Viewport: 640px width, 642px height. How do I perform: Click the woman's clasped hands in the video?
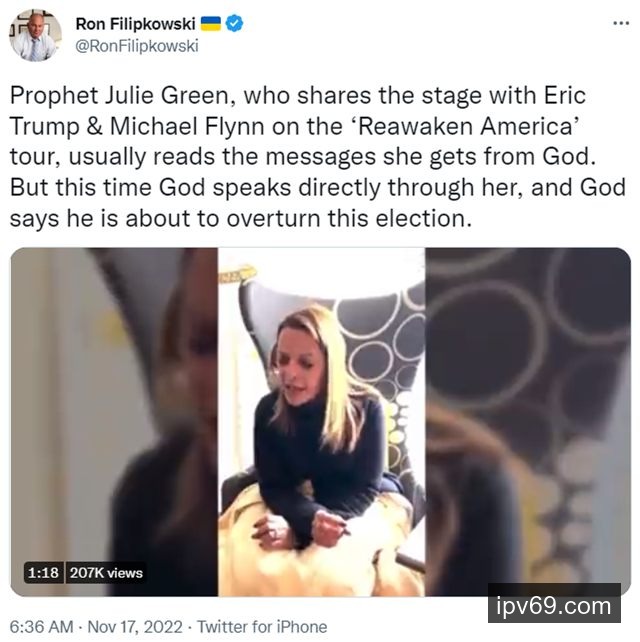[302, 528]
